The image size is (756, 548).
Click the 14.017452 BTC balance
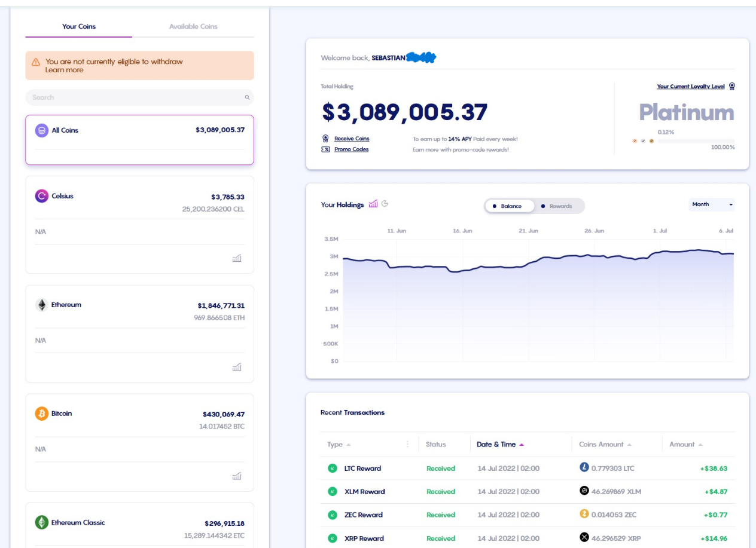(x=222, y=427)
